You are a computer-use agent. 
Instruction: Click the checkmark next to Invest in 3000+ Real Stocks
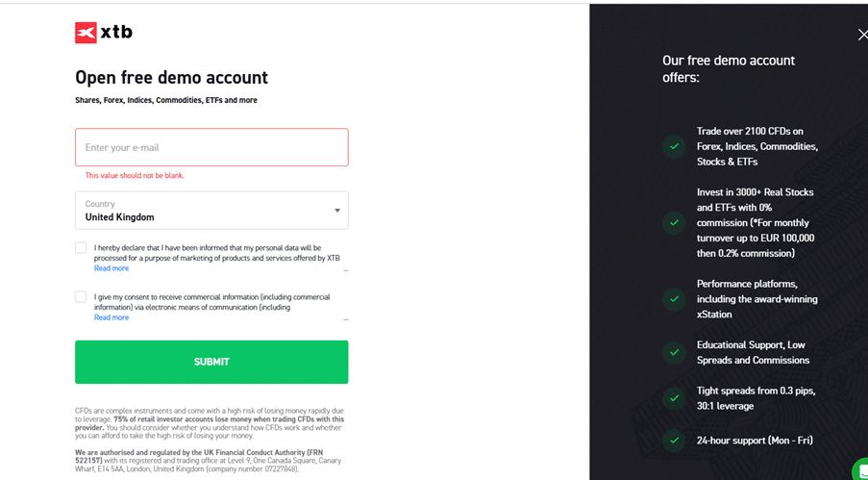[x=674, y=223]
